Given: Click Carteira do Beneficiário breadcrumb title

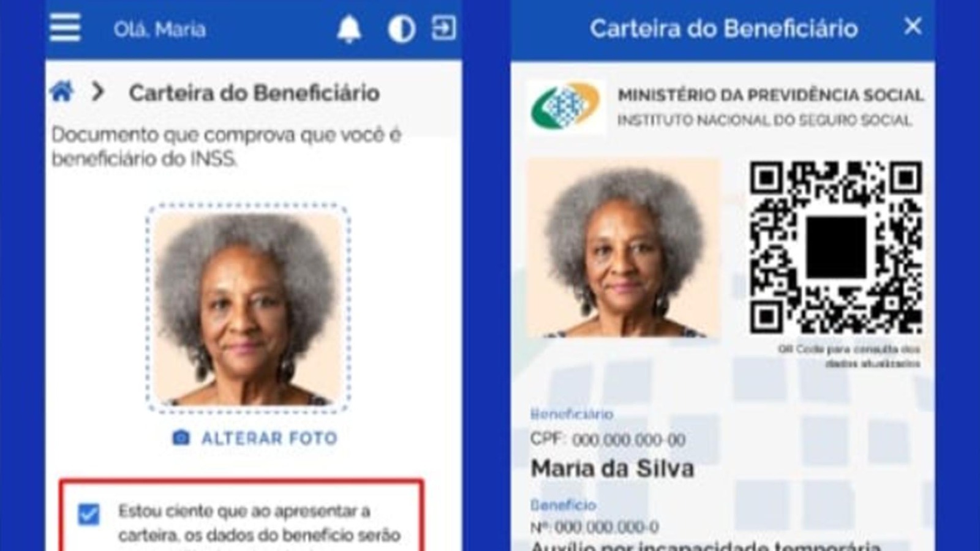Looking at the screenshot, I should (x=254, y=93).
